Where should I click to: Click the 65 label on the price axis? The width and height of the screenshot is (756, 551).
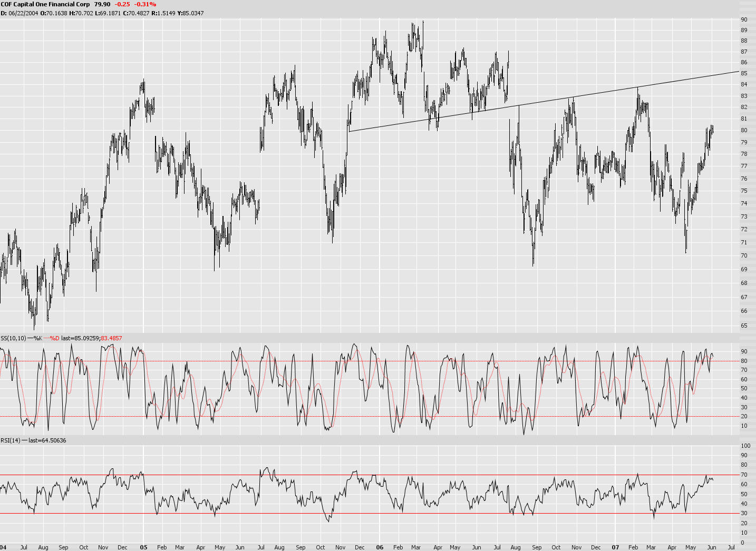coord(744,326)
